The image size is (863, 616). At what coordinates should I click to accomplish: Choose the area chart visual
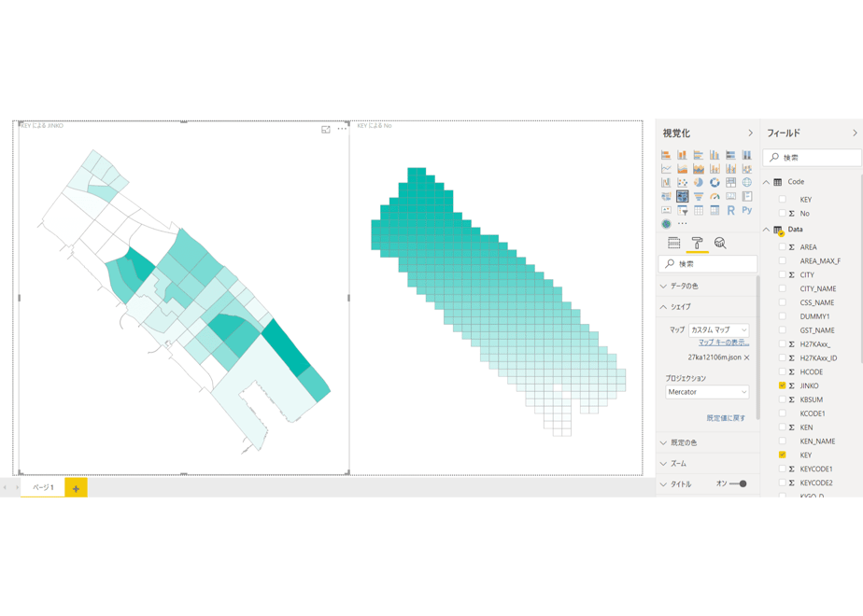click(x=682, y=168)
